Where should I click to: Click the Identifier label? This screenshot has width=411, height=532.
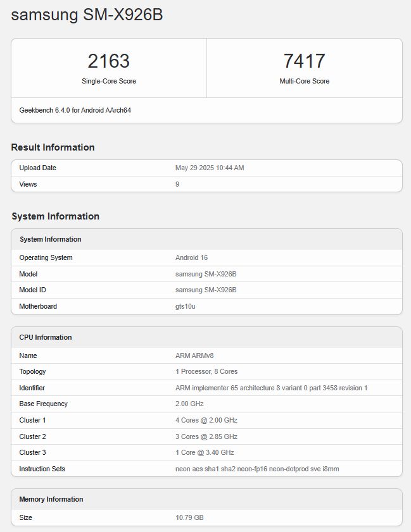(32, 388)
